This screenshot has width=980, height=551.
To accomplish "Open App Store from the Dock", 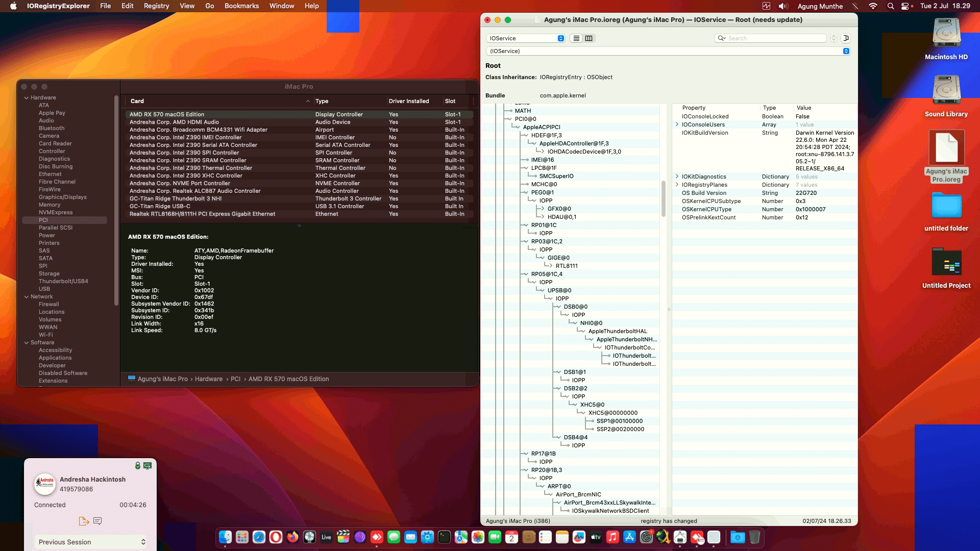I will click(629, 537).
